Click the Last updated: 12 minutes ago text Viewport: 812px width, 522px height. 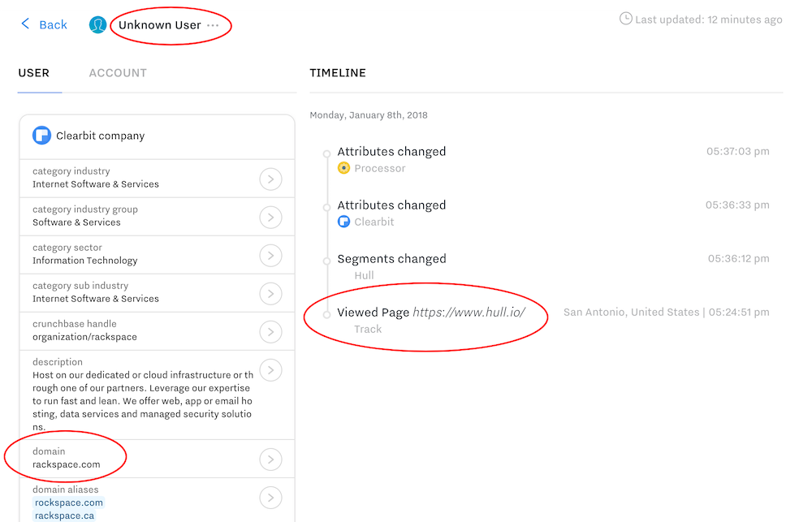(708, 19)
